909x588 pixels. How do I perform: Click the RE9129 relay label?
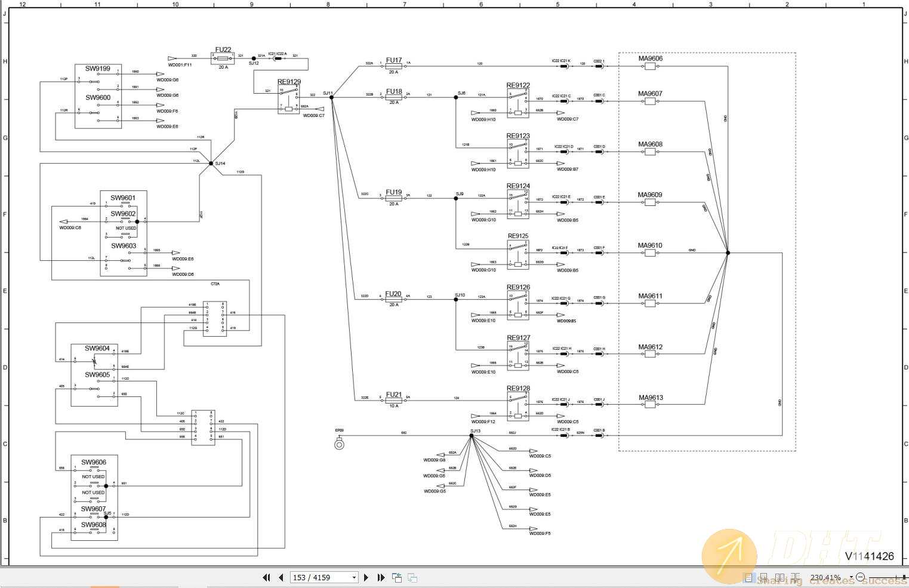pos(289,82)
